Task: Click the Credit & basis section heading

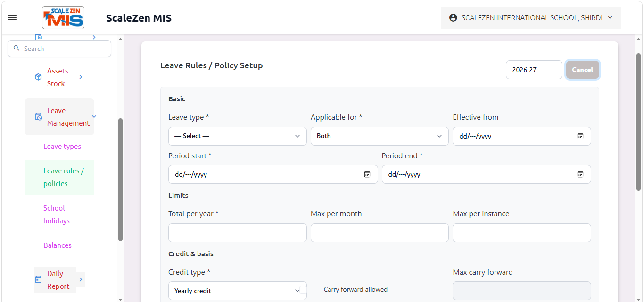Action: [x=191, y=254]
